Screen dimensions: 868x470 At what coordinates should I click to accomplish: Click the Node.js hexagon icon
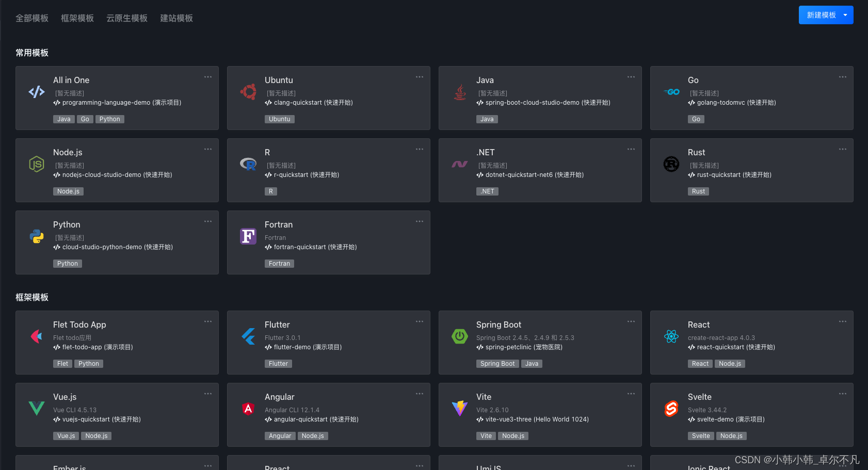coord(37,164)
